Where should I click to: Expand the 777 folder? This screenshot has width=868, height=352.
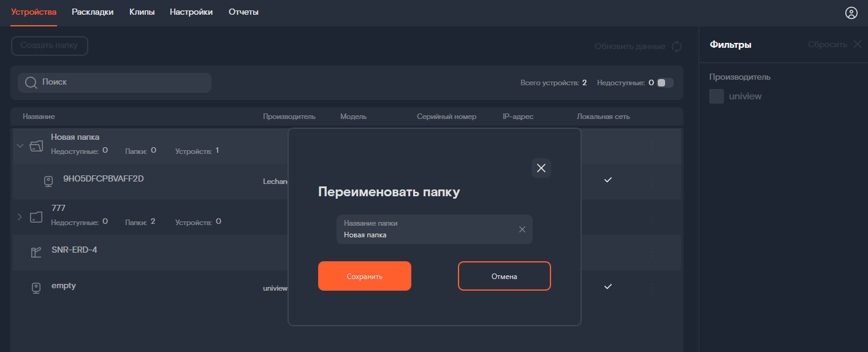coord(20,216)
